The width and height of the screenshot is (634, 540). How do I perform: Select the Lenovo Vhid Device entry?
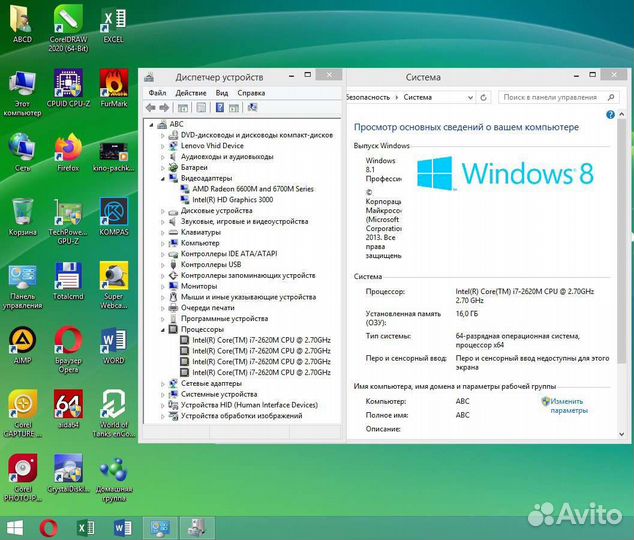click(212, 146)
